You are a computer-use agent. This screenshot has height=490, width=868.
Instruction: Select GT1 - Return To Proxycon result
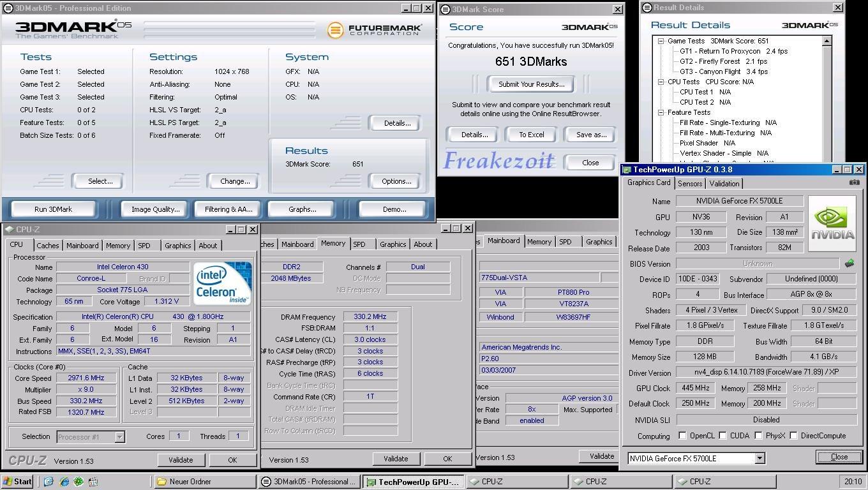733,51
